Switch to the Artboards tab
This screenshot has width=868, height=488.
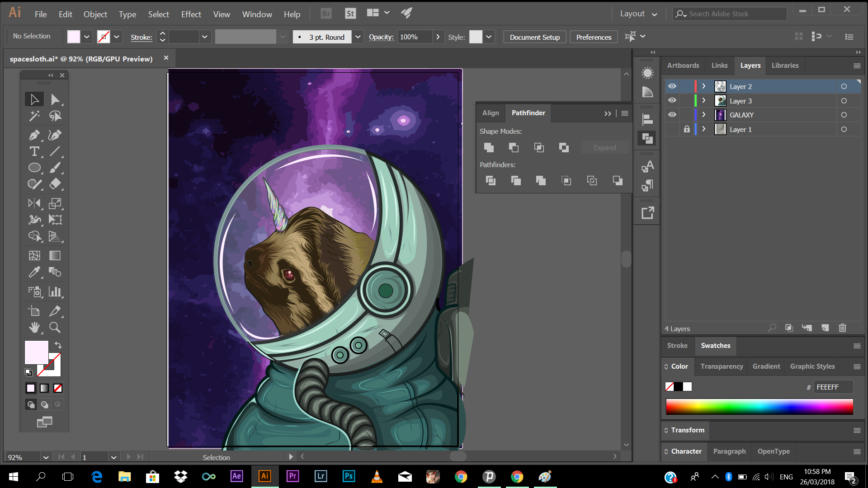683,66
